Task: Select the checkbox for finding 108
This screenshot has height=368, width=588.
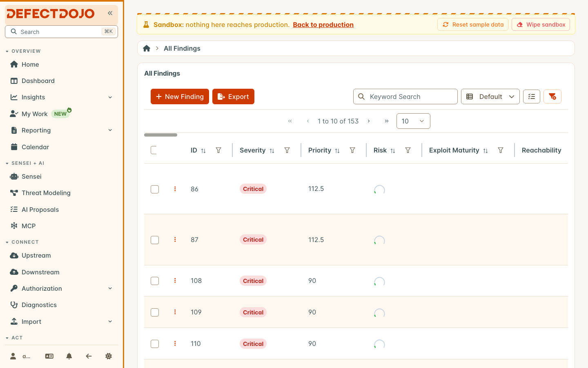Action: click(x=155, y=281)
